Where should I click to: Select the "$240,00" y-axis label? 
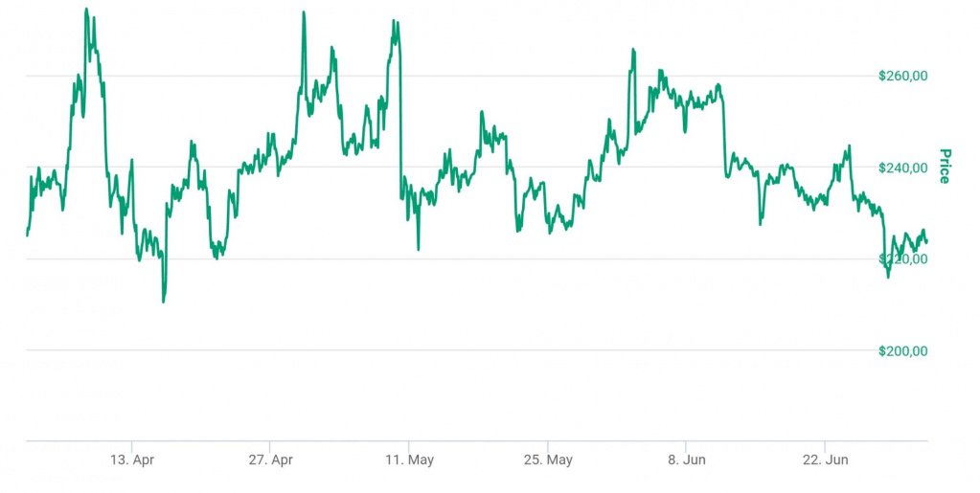click(902, 168)
